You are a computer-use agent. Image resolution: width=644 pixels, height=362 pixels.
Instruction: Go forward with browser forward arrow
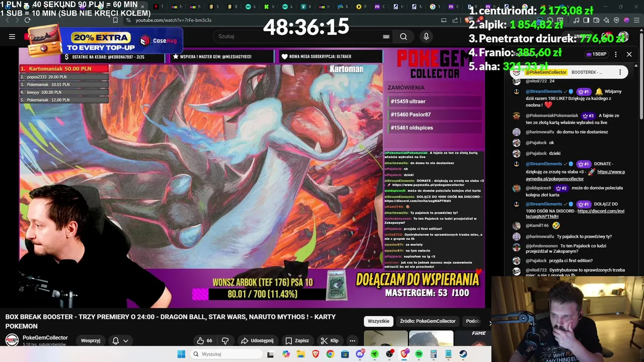pos(16,20)
